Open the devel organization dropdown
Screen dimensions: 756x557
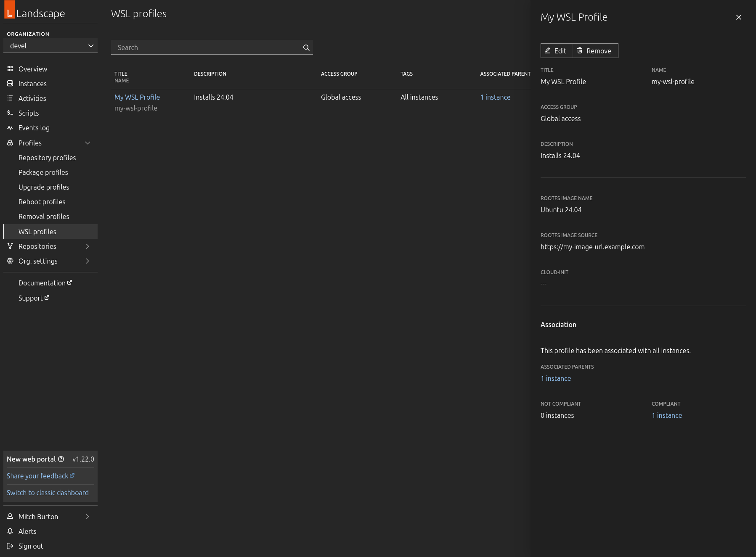(50, 46)
